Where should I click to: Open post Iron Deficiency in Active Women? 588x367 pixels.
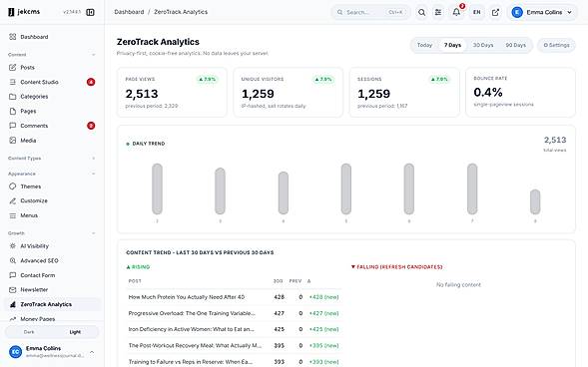click(x=191, y=329)
